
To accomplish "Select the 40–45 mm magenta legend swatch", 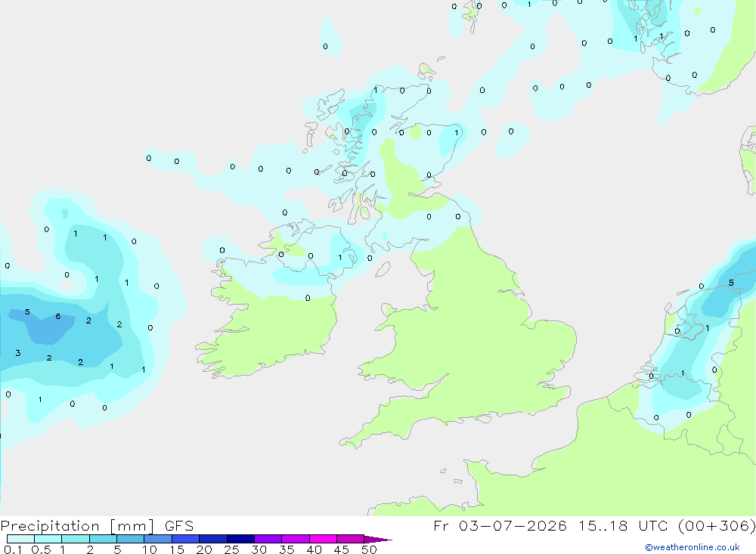I will click(x=323, y=539).
